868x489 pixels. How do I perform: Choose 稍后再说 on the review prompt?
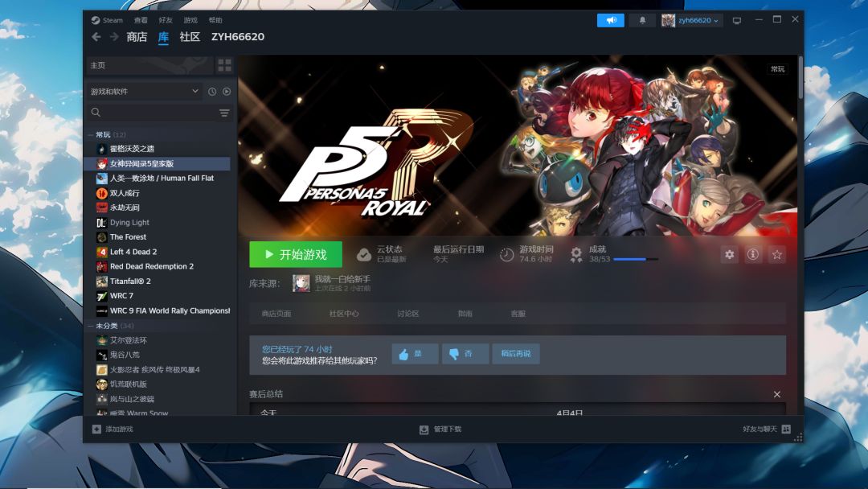click(516, 353)
